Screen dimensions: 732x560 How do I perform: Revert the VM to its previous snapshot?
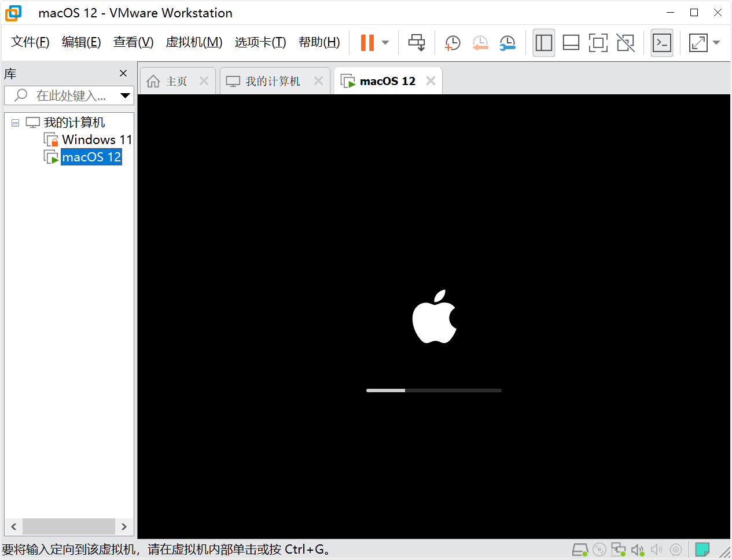(480, 43)
